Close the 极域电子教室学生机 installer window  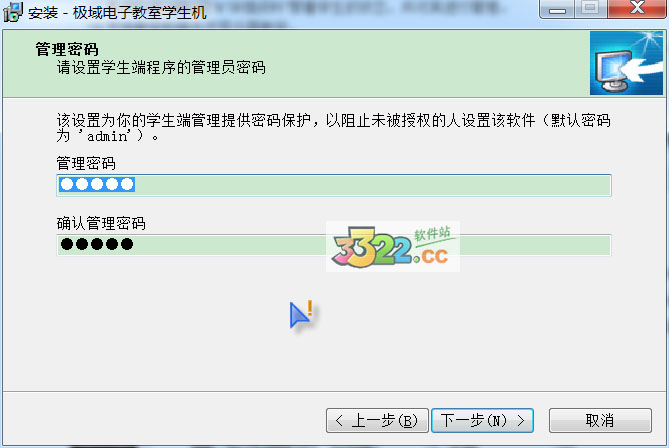[637, 9]
